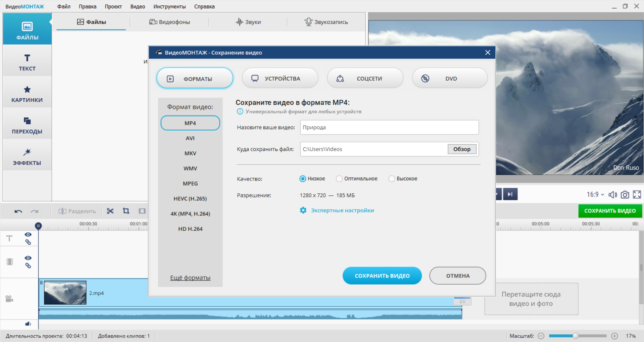Click the Разделить split tool

pos(77,211)
